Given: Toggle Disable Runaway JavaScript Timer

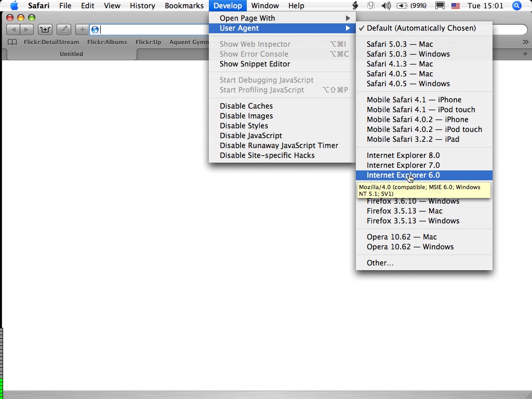Looking at the screenshot, I should click(x=282, y=145).
